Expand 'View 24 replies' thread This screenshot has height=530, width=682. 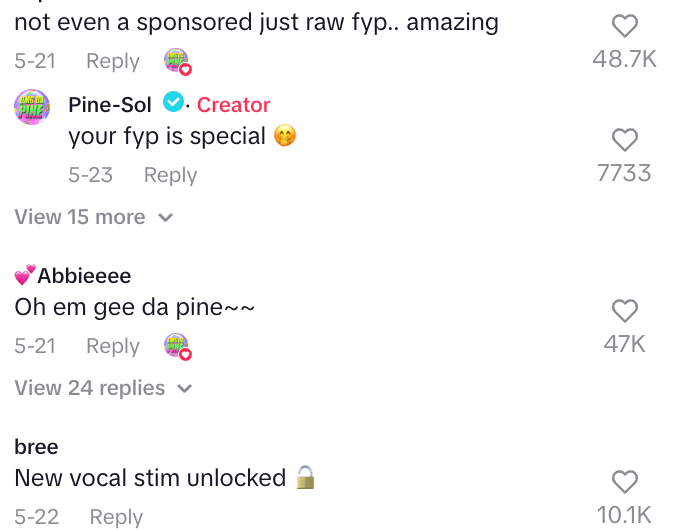pyautogui.click(x=103, y=388)
